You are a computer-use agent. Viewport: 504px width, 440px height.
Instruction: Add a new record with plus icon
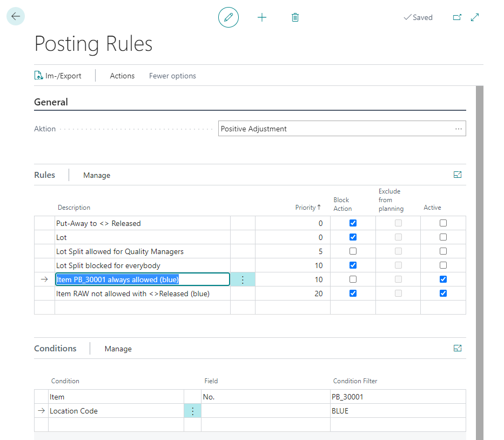tap(262, 17)
